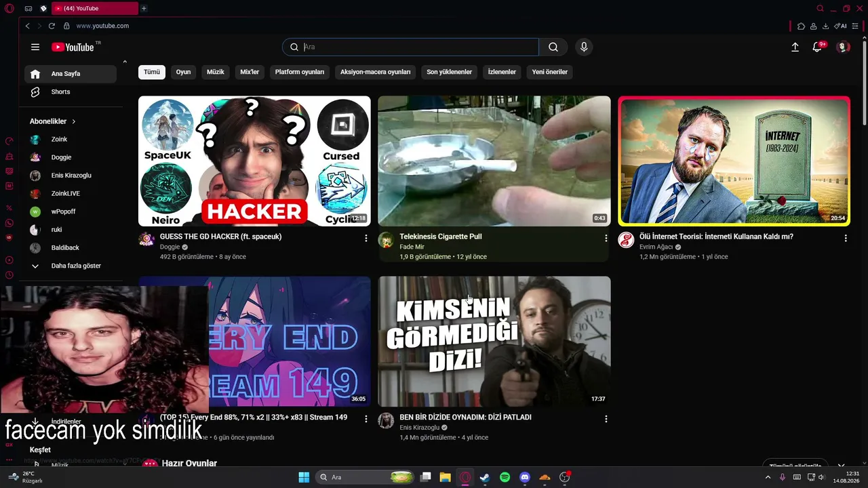Open Discord from the taskbar
868x488 pixels.
(524, 477)
